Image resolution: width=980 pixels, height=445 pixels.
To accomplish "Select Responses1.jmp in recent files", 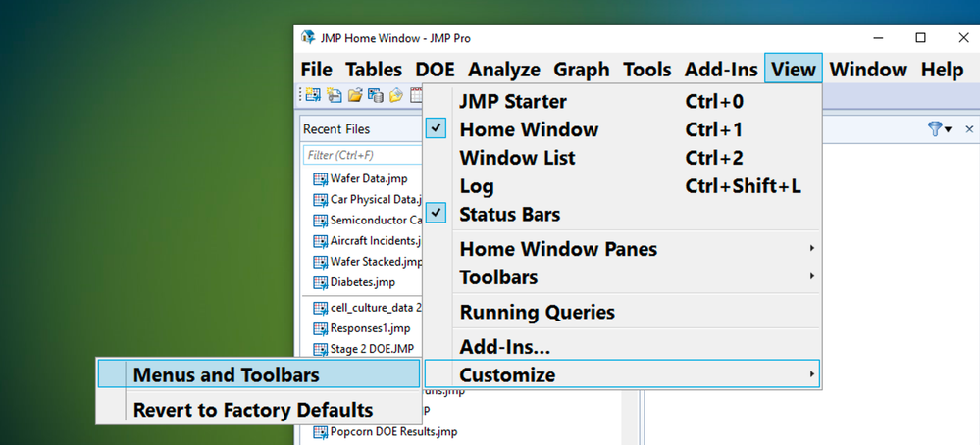I will point(370,328).
